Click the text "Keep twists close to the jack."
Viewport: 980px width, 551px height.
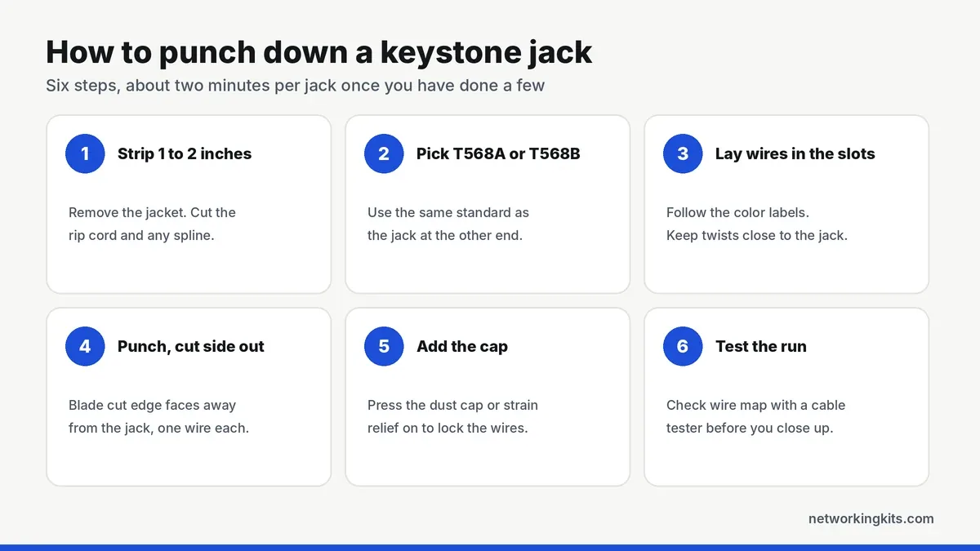pyautogui.click(x=757, y=237)
